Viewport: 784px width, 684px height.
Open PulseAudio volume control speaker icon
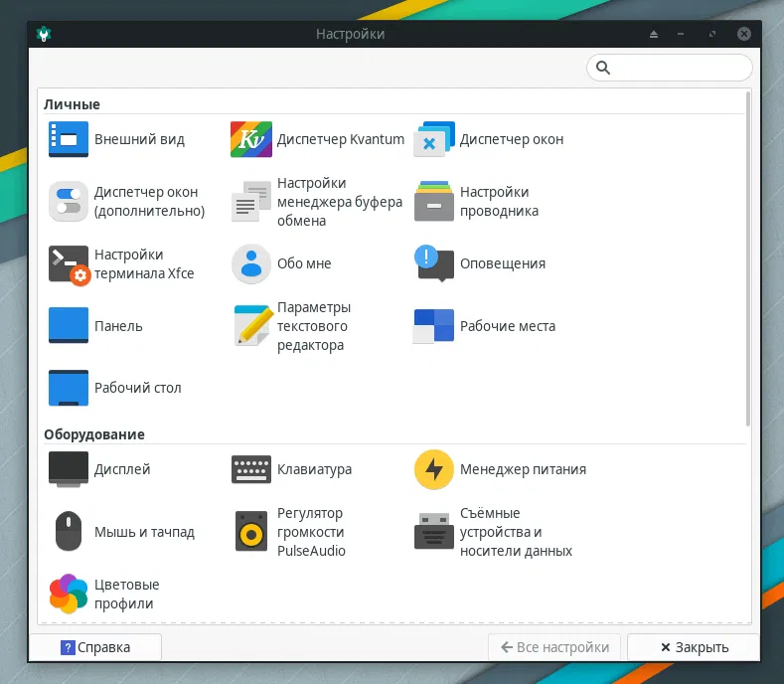pos(251,531)
